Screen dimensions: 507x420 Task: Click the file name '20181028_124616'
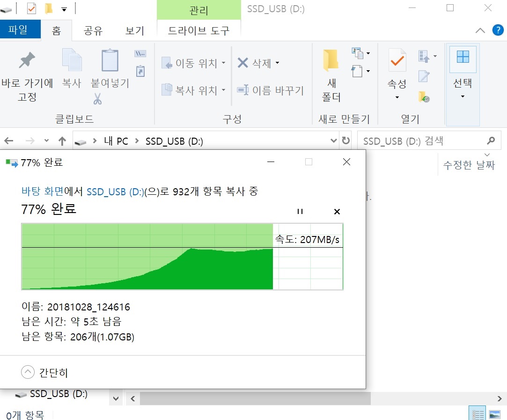(88, 307)
